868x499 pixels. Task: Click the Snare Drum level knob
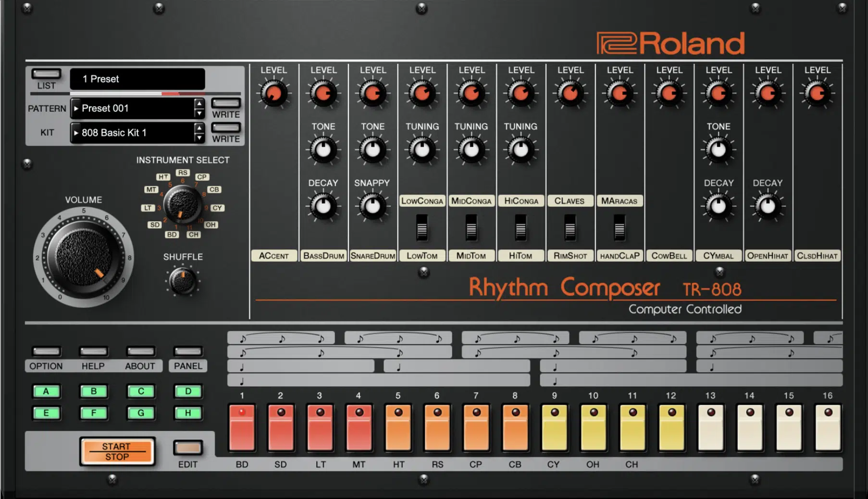pos(373,93)
